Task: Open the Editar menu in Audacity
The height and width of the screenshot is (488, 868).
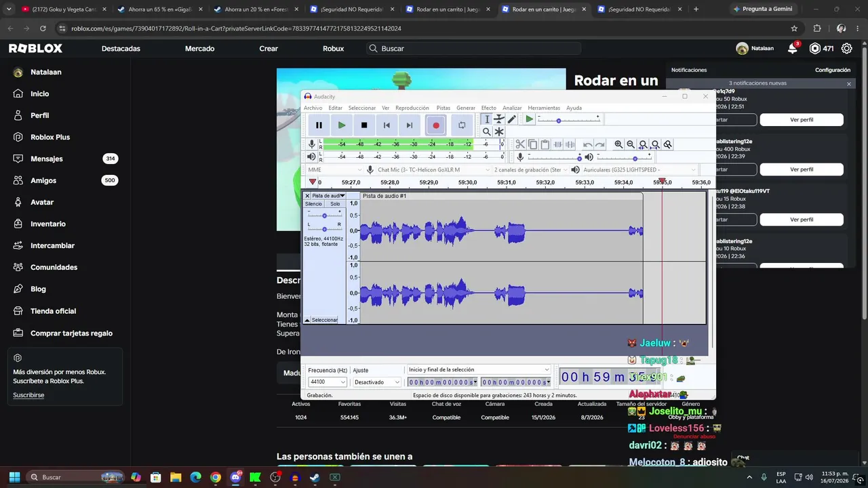Action: point(335,108)
